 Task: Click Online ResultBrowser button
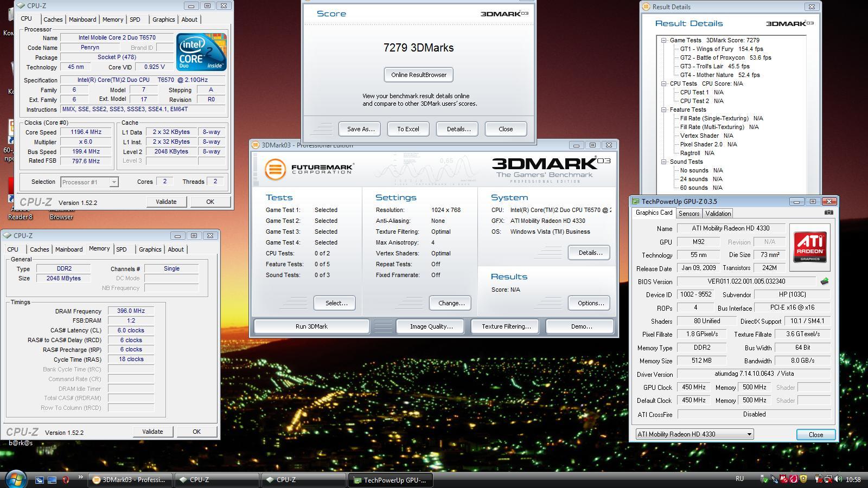pyautogui.click(x=419, y=75)
